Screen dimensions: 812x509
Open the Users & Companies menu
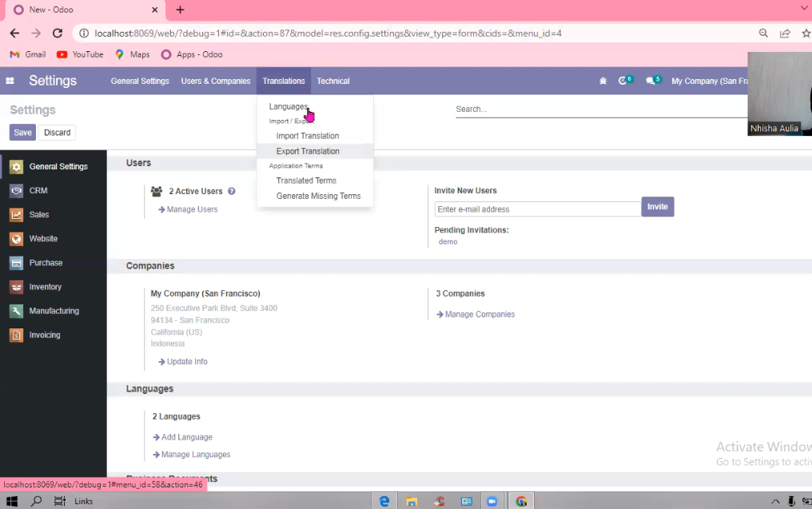coord(216,81)
